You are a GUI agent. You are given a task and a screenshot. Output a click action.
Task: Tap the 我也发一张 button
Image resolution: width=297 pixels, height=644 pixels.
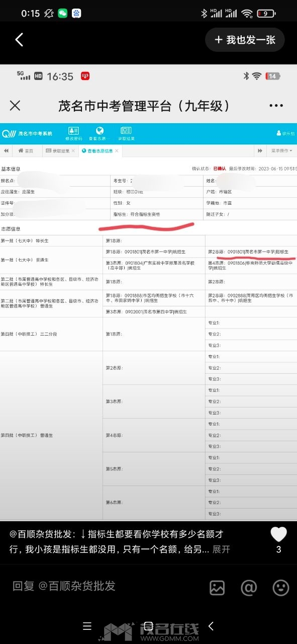coord(245,40)
